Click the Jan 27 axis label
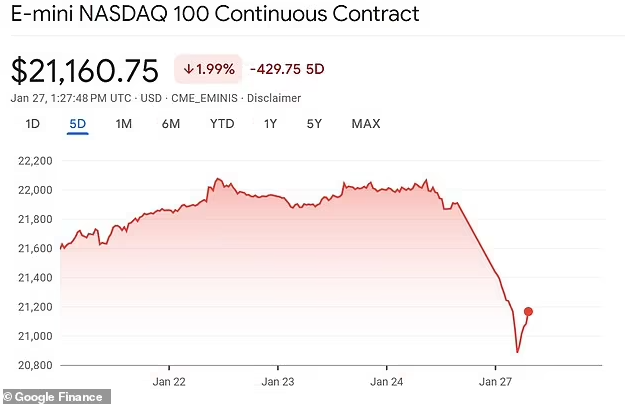 (x=495, y=382)
